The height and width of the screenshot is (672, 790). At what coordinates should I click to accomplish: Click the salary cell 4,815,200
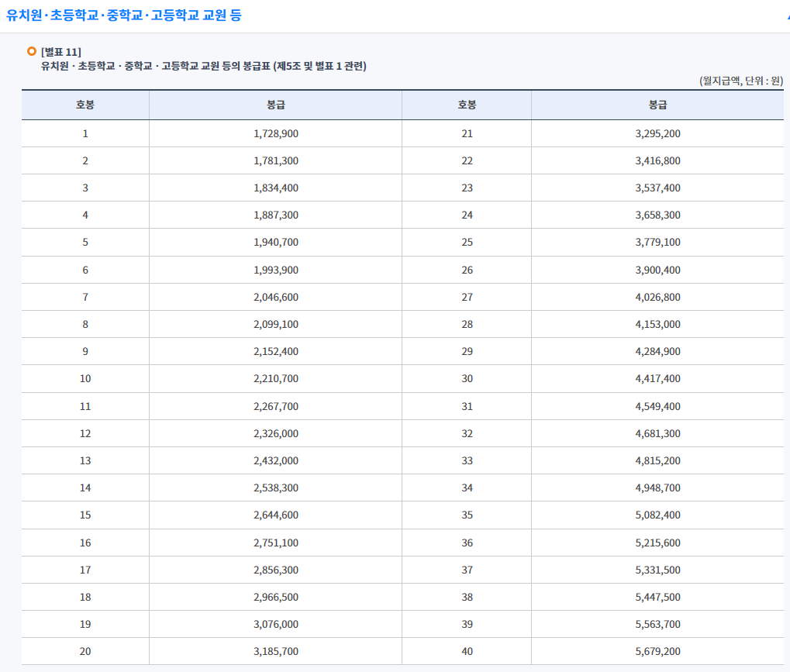[x=657, y=461]
